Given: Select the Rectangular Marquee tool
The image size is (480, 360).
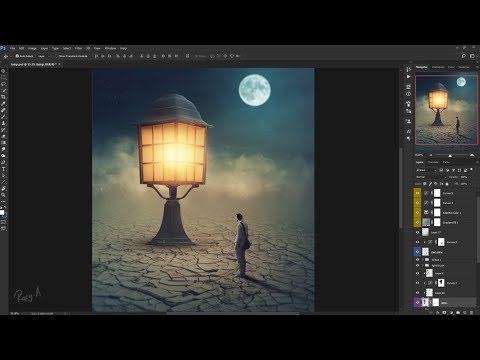Looking at the screenshot, I should pyautogui.click(x=3, y=77).
